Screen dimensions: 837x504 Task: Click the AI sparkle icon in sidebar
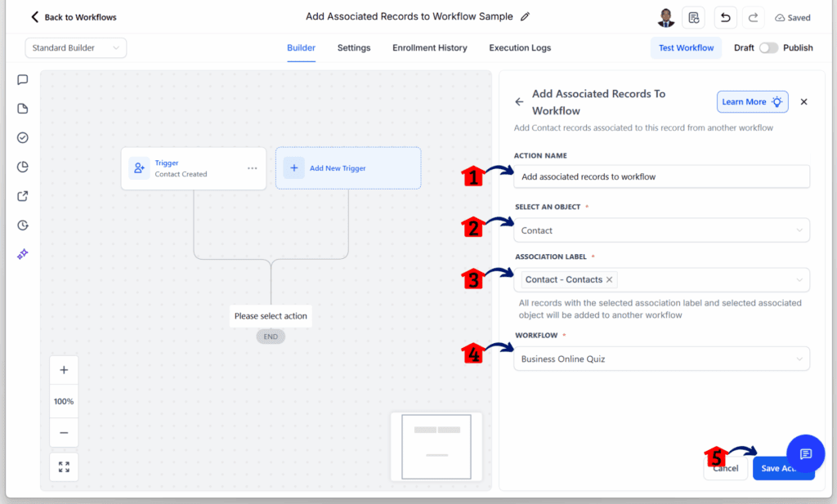23,254
